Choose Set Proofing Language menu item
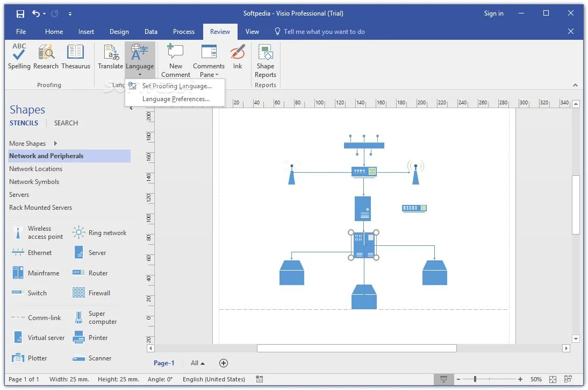Screen dimensions: 588x390 click(175, 86)
